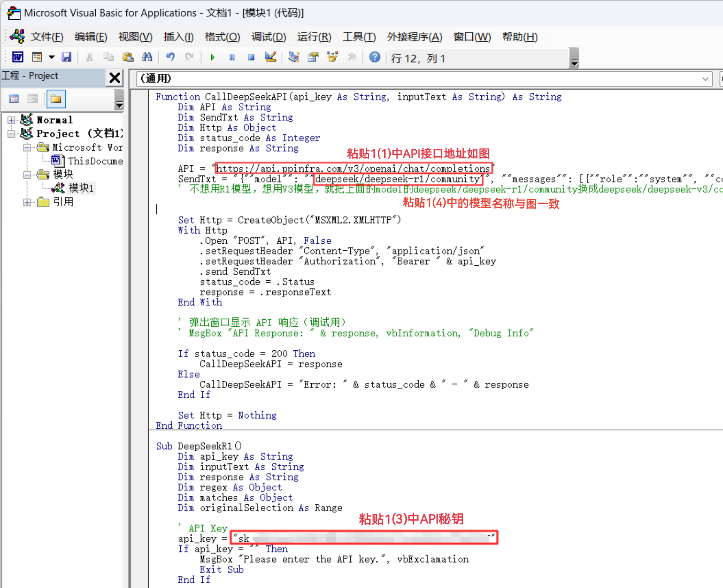Open the 编辑(E) menu
The height and width of the screenshot is (588, 723).
91,37
